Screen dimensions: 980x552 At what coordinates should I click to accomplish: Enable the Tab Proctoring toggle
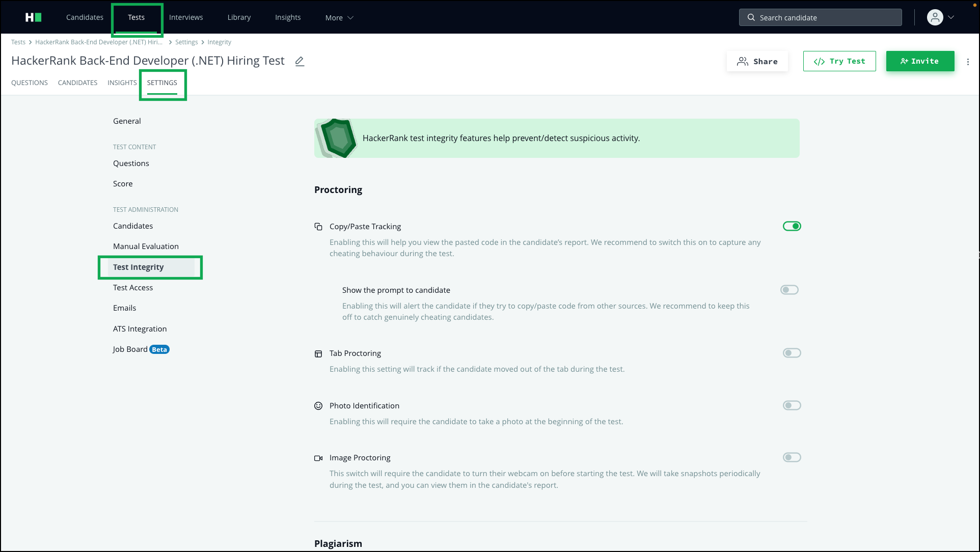792,353
